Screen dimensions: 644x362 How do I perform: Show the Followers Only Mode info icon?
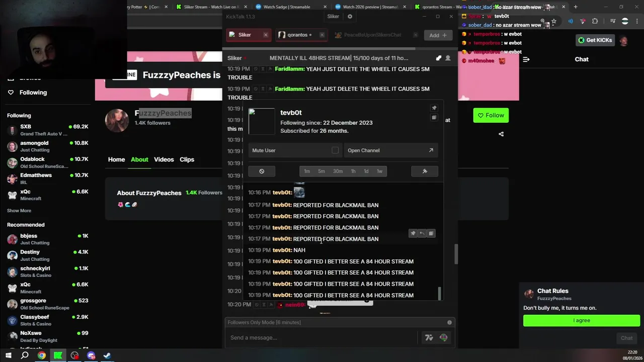coord(450,322)
